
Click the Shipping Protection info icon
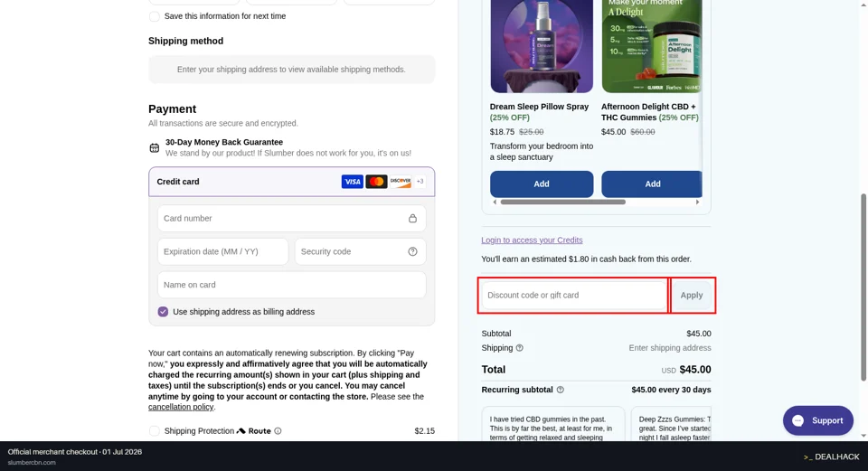[278, 431]
